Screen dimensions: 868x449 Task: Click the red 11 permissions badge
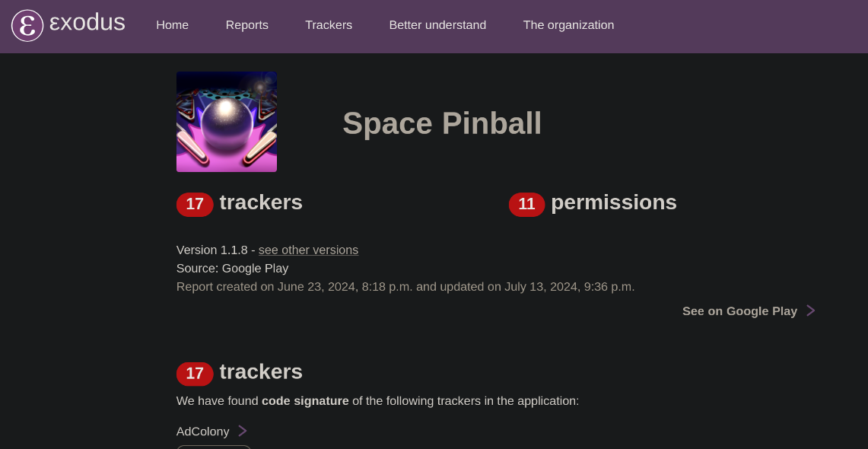tap(526, 204)
